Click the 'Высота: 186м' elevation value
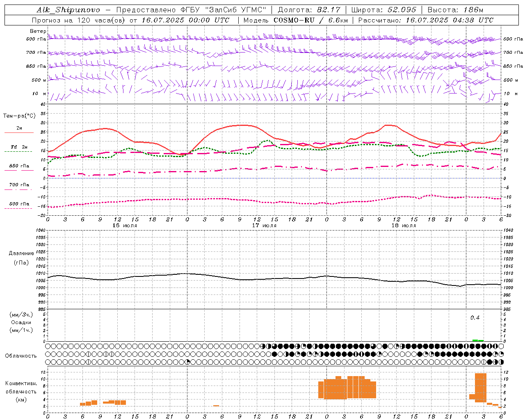The image size is (525, 420). coord(455,10)
